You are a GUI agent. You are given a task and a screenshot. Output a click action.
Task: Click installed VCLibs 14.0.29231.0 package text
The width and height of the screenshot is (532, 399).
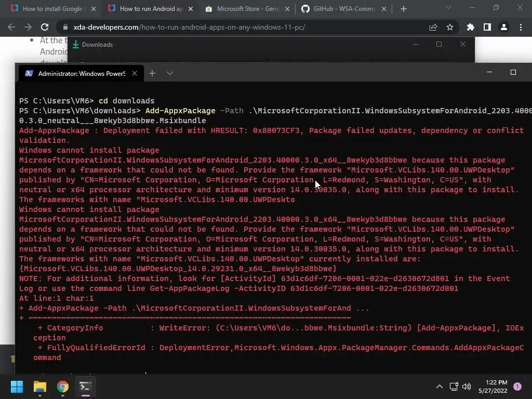tap(178, 269)
